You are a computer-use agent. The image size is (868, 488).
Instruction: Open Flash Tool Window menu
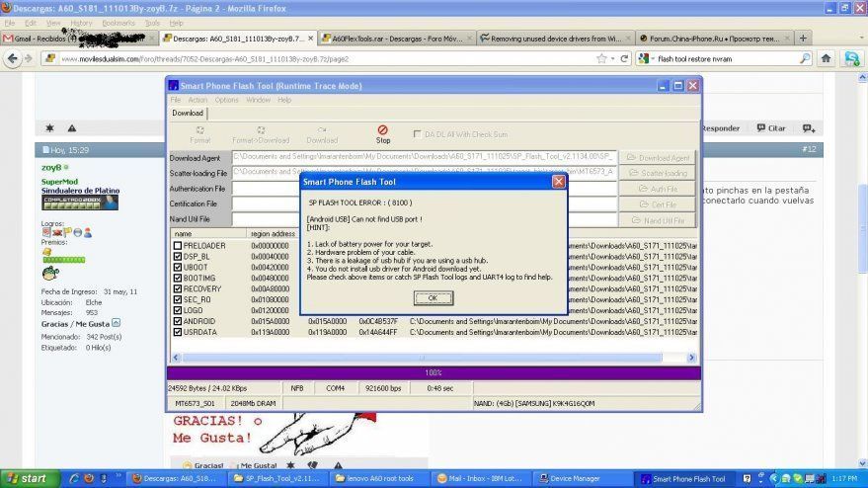click(258, 100)
